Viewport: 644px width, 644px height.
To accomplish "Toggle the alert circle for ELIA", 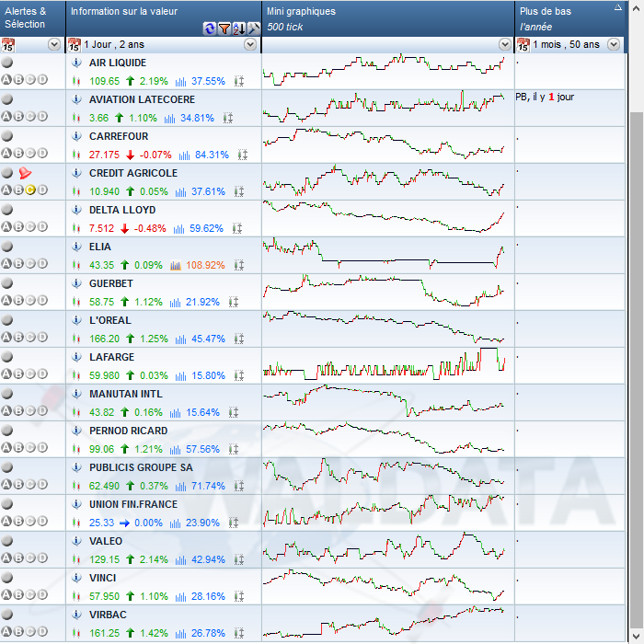I will coord(6,246).
